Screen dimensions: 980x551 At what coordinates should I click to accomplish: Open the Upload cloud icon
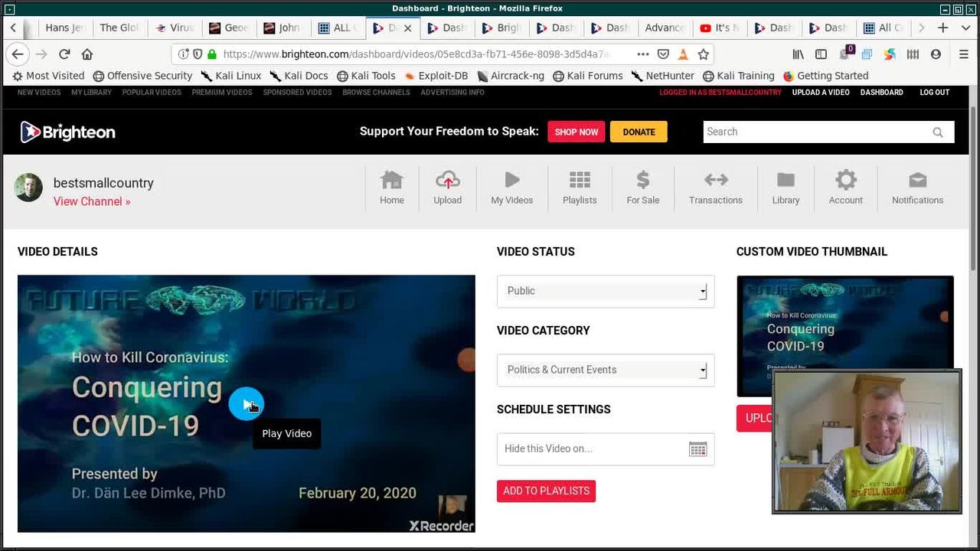(447, 181)
